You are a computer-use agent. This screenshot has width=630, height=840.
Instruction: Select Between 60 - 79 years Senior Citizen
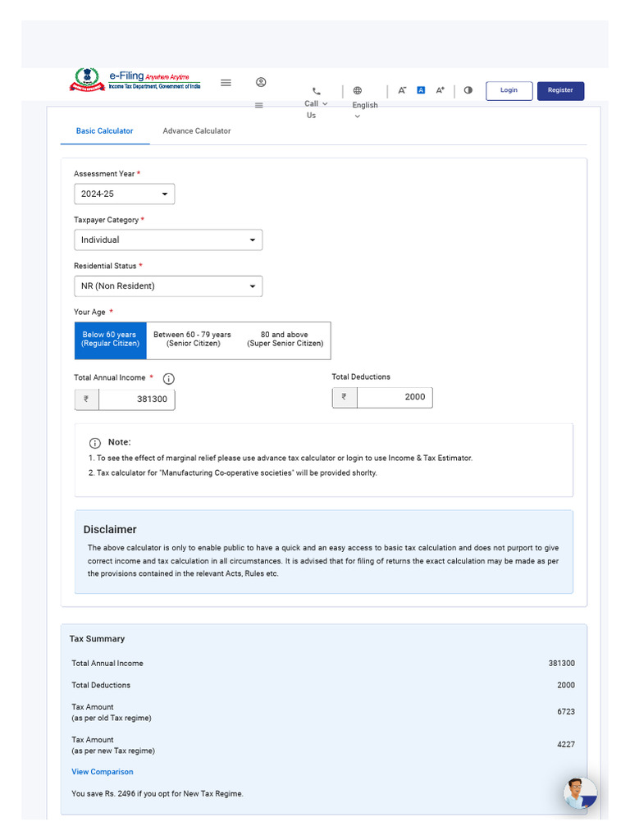click(192, 339)
